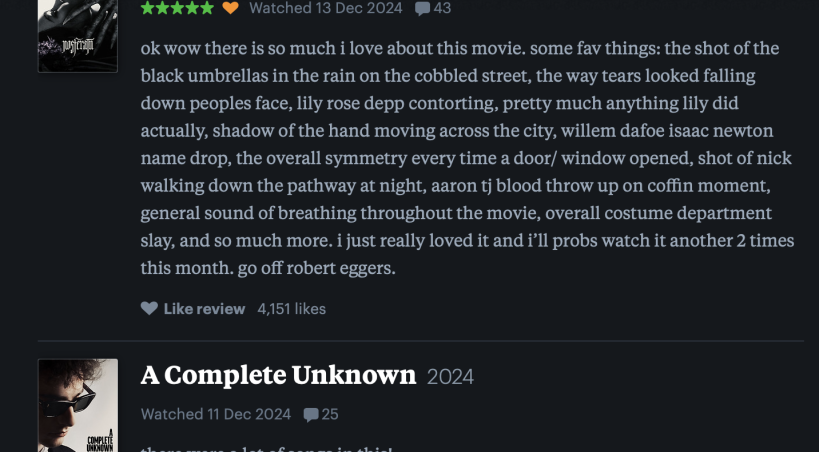Open the A Complete Unknown poster thumbnail
Viewport: 819px width, 452px height.
point(77,405)
